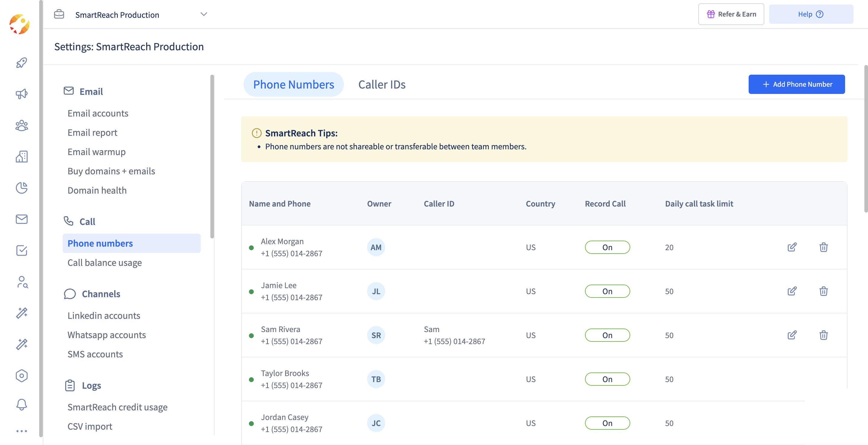Open Domain health settings
This screenshot has width=868, height=445.
[x=97, y=190]
